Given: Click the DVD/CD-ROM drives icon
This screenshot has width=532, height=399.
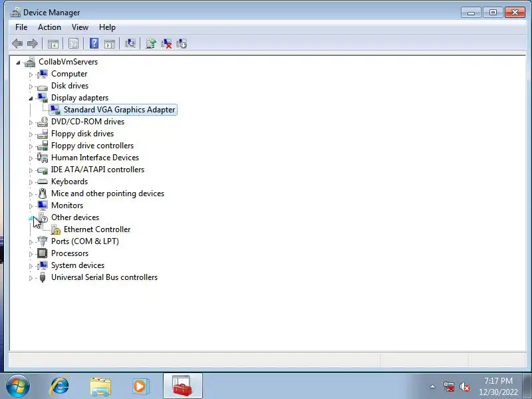Looking at the screenshot, I should pos(43,122).
